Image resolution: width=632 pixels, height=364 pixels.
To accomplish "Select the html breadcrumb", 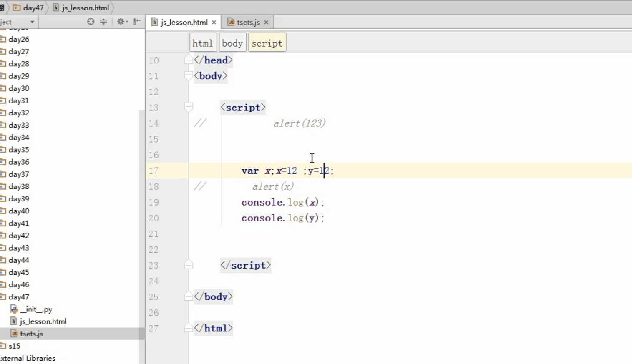I will click(x=203, y=43).
